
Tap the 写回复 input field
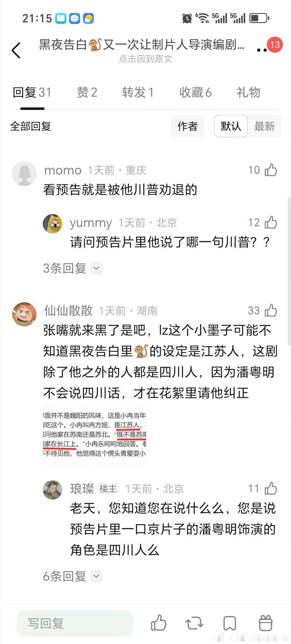pyautogui.click(x=75, y=623)
